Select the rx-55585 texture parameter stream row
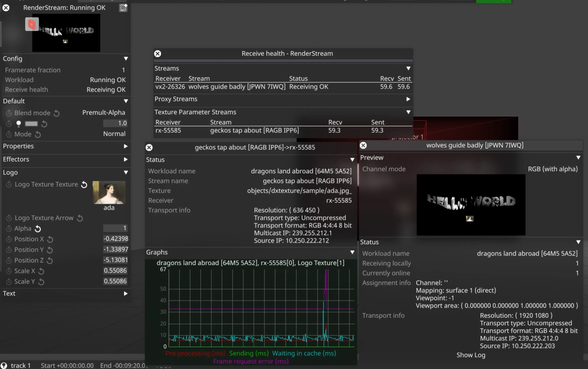This screenshot has width=588, height=369. 283,130
